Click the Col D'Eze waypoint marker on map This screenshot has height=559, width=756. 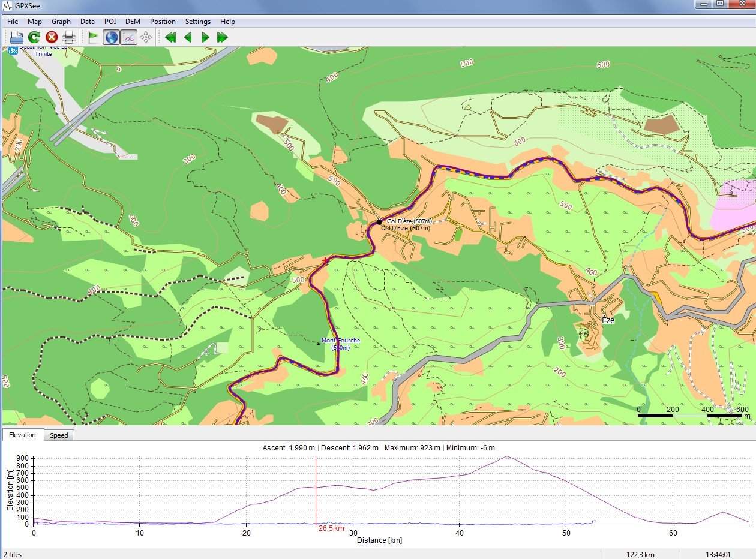(379, 222)
